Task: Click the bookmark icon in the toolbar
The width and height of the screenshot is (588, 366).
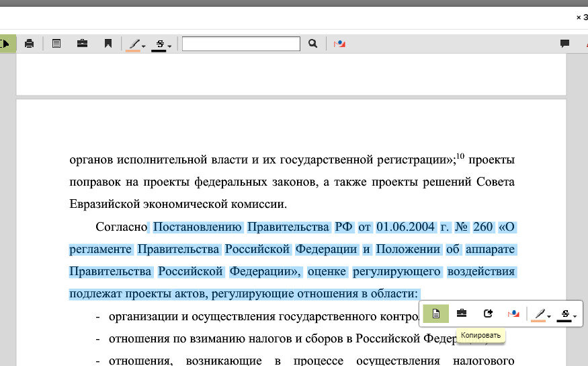Action: tap(108, 44)
